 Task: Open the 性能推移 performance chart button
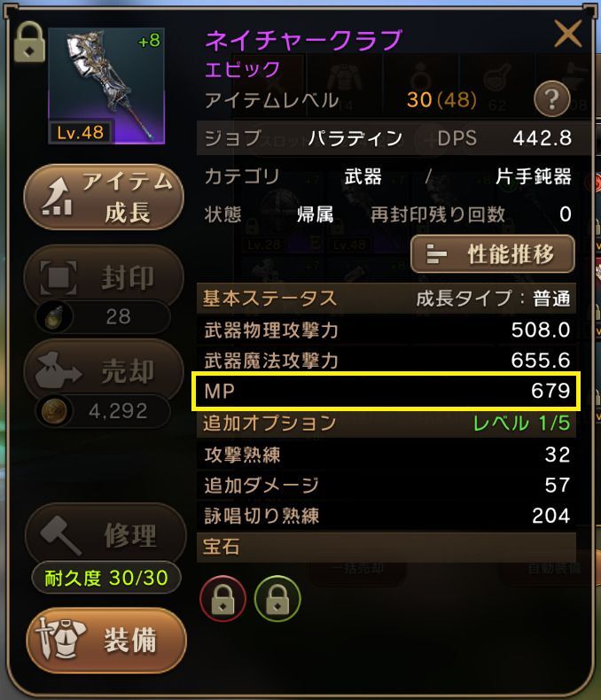point(493,254)
